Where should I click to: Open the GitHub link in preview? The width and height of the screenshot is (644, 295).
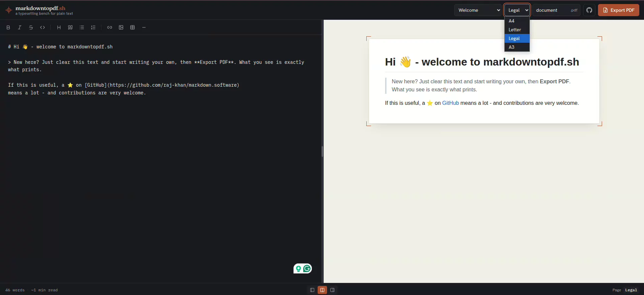[450, 103]
